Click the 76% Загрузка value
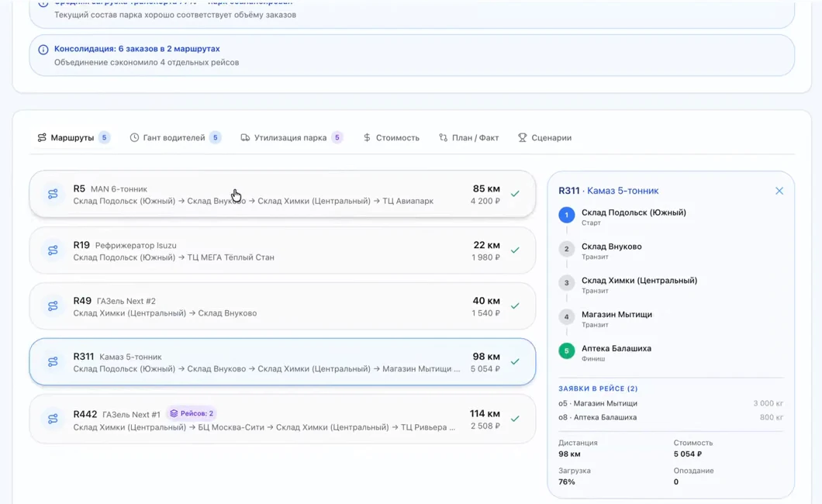 pyautogui.click(x=567, y=482)
